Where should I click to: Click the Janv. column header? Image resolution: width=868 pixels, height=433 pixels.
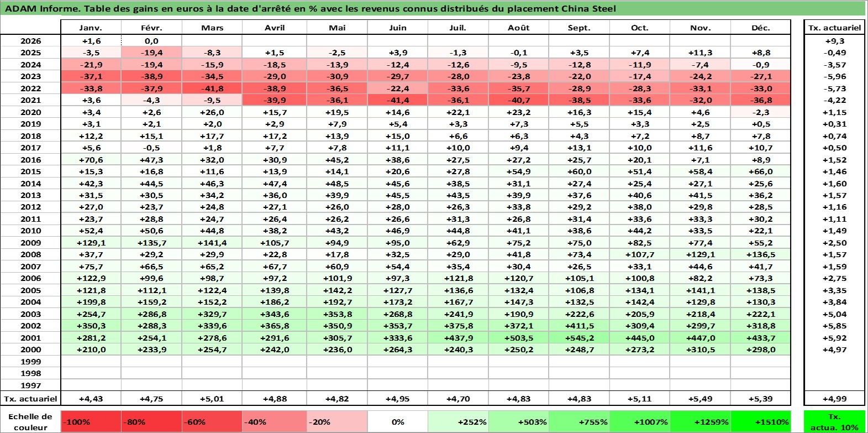pos(91,28)
